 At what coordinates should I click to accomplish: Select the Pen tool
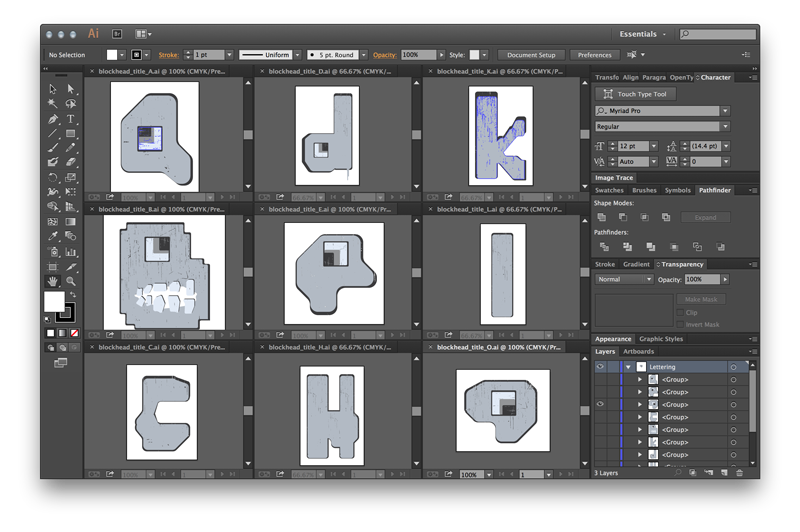pyautogui.click(x=53, y=119)
